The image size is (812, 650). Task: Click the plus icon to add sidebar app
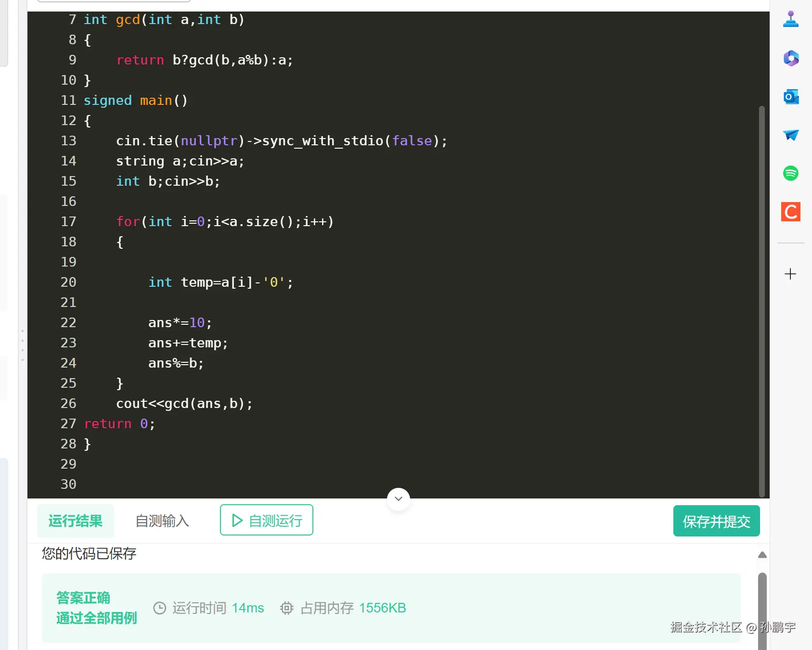tap(790, 274)
